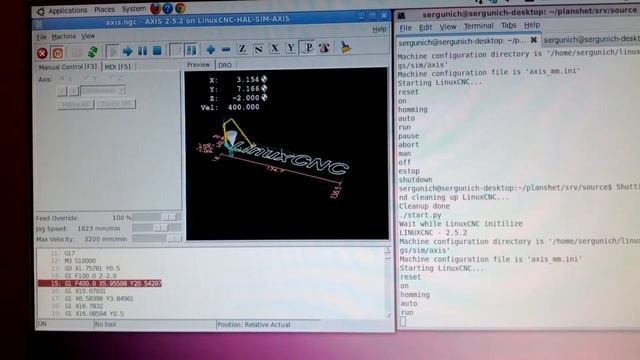Screen dimensions: 640x360
Task: Open the Help menu in AXIS
Action: pos(379,29)
